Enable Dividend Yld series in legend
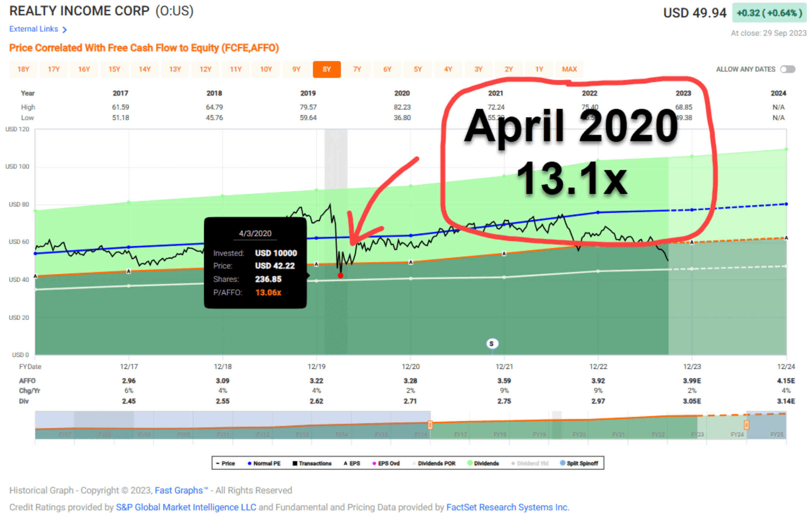The height and width of the screenshot is (517, 812). coord(530,463)
